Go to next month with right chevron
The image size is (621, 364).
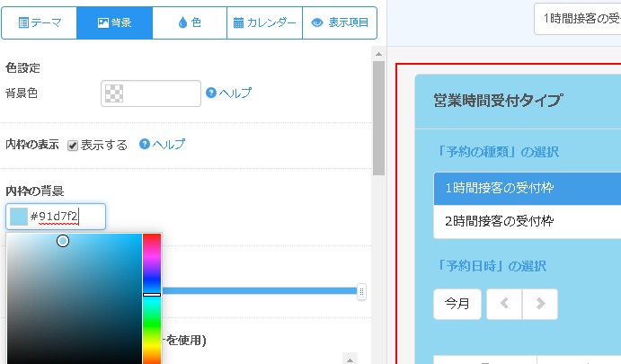pyautogui.click(x=540, y=304)
